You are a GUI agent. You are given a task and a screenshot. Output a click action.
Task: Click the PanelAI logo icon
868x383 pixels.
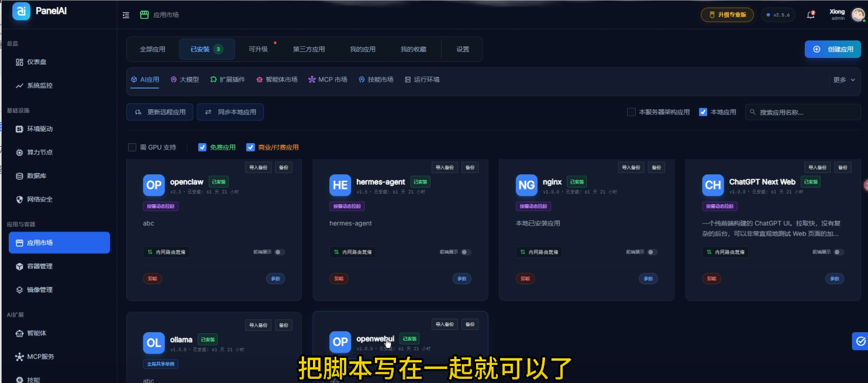(x=21, y=11)
